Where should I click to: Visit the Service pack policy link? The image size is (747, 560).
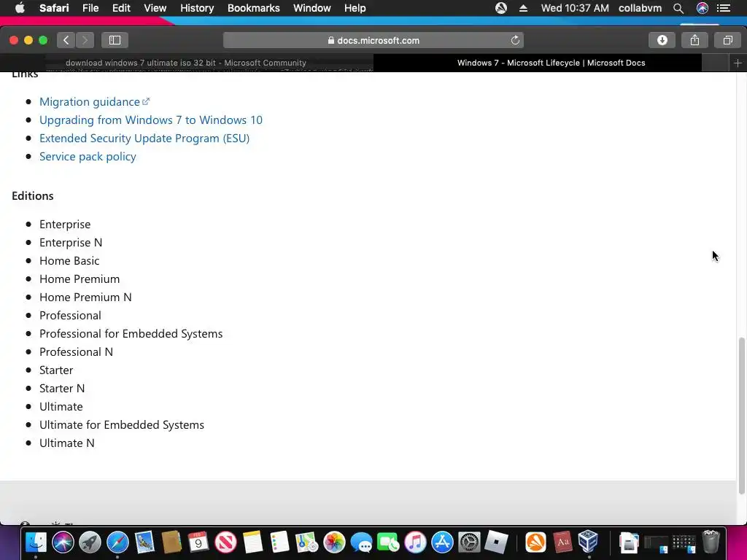tap(88, 157)
